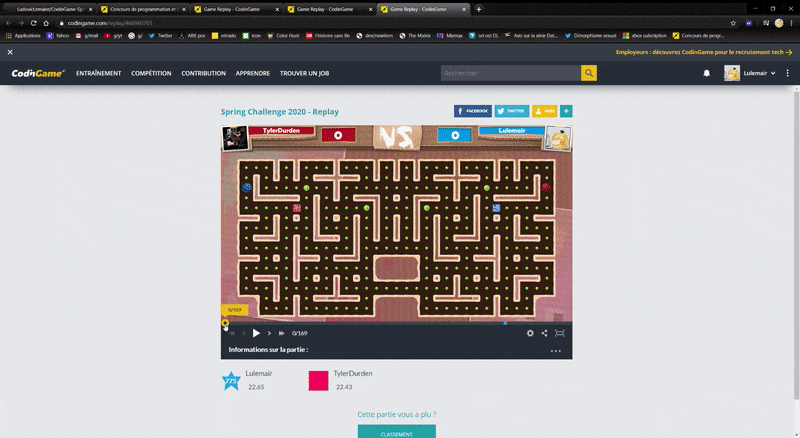Expand Lulemair profile dropdown
Image resolution: width=800 pixels, height=438 pixels.
tap(750, 73)
